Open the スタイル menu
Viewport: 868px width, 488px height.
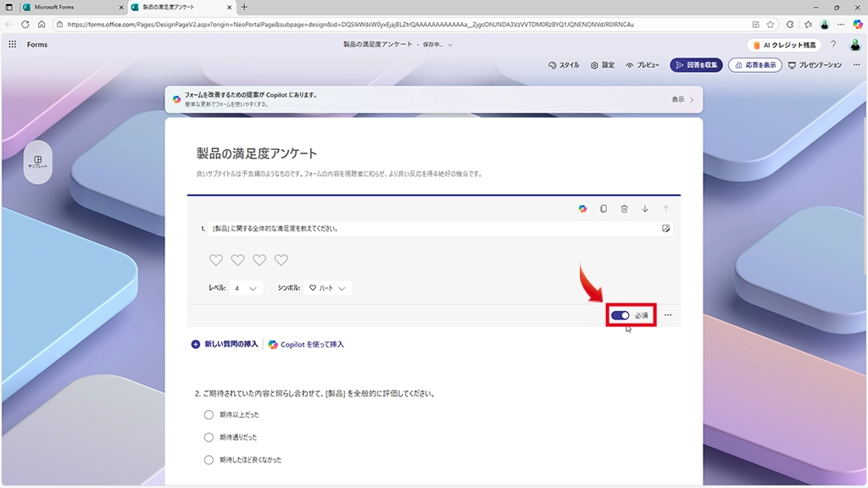565,65
